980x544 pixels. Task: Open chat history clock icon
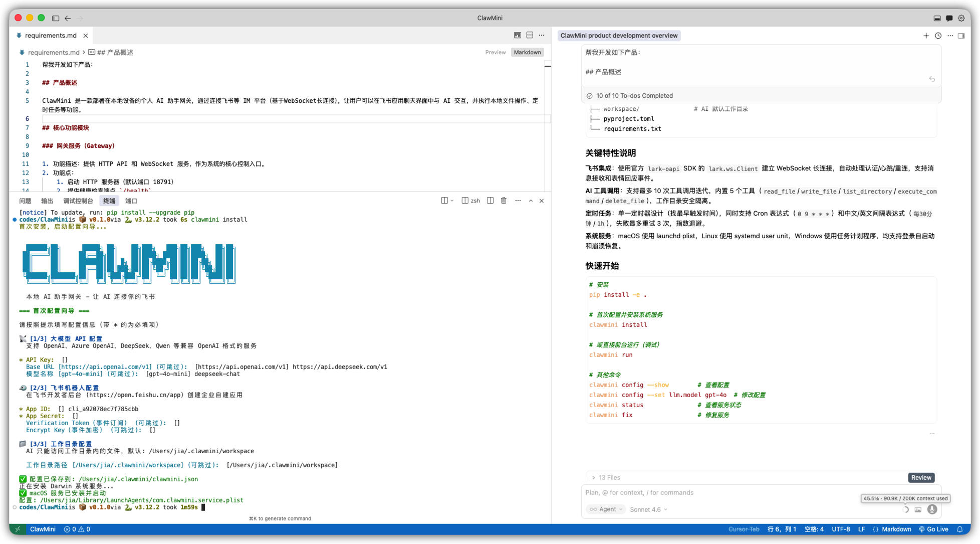[x=938, y=36]
